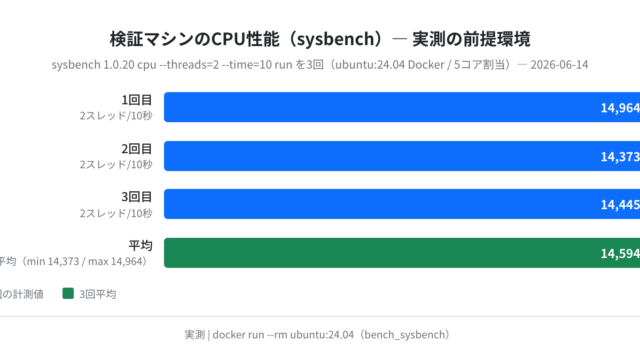Click the の計測値 legend text
This screenshot has width=640, height=360.
coord(22,294)
